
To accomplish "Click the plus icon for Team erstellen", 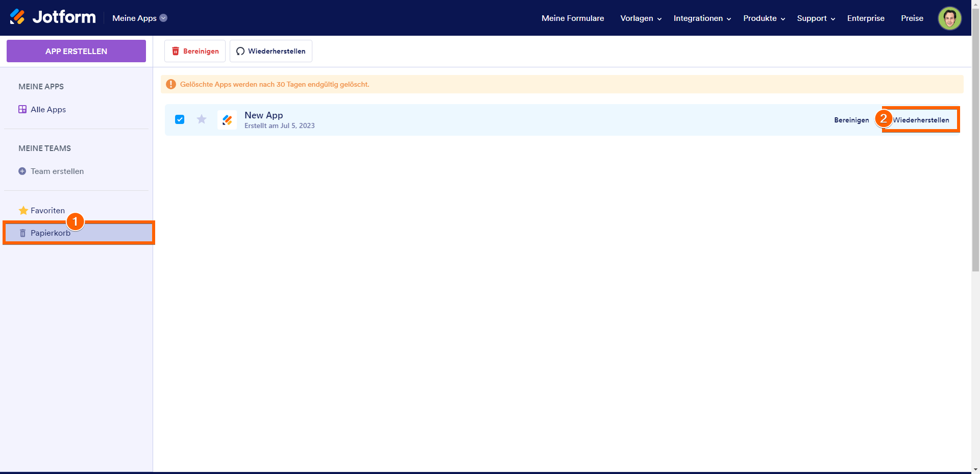I will click(22, 171).
